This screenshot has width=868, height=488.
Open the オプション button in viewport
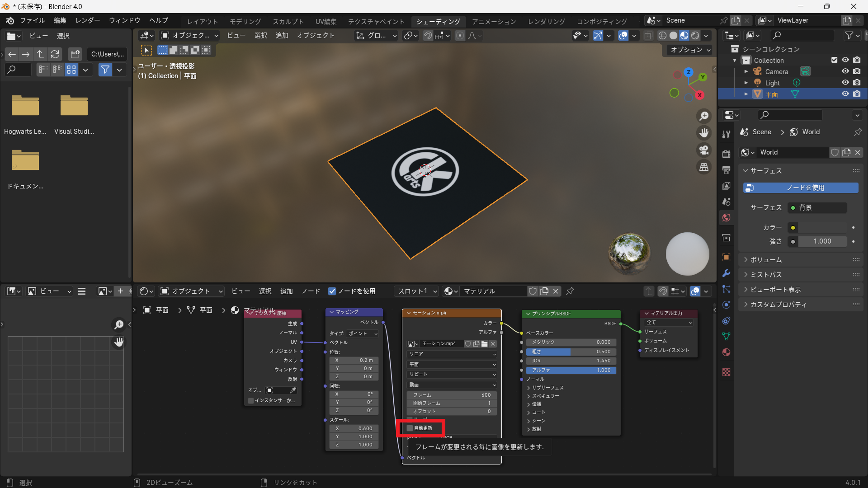(690, 50)
